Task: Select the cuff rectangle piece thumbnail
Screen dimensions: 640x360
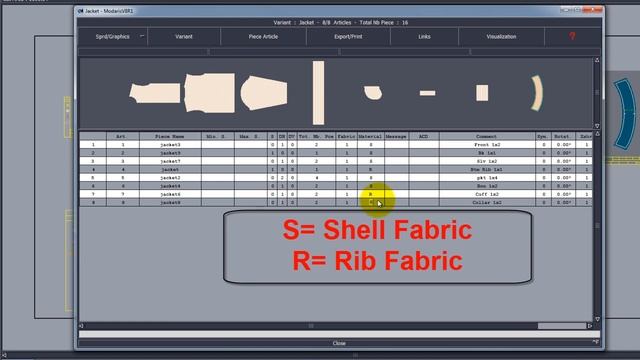Action: tap(482, 93)
